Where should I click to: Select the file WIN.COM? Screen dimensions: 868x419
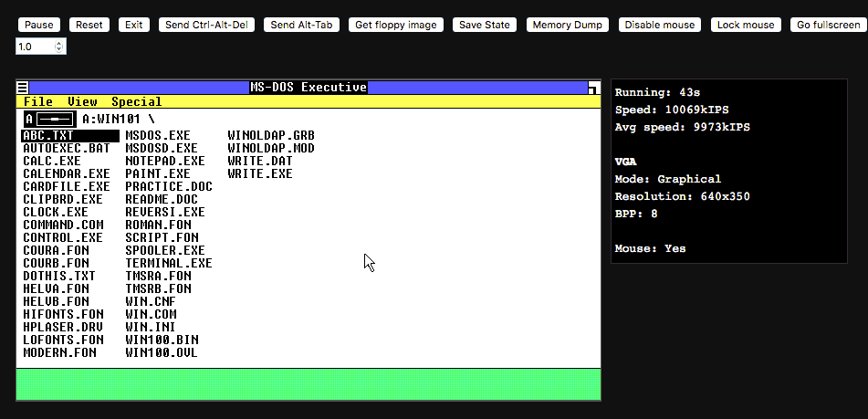151,314
